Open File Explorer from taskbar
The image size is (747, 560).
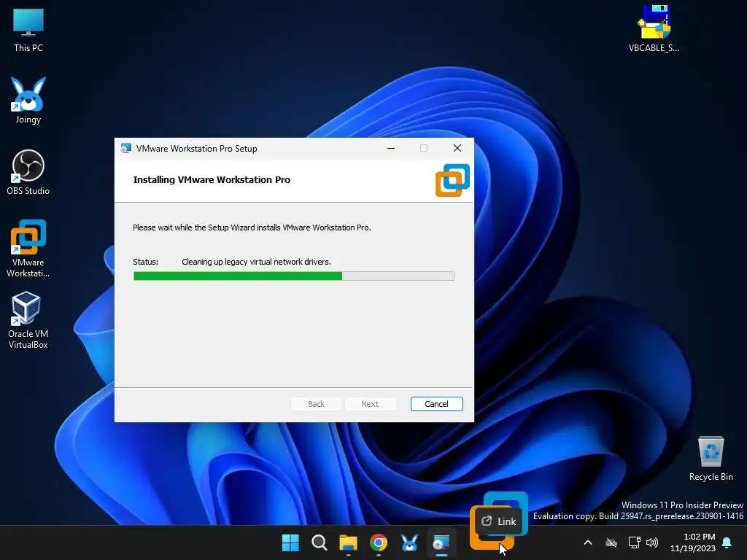pyautogui.click(x=348, y=542)
